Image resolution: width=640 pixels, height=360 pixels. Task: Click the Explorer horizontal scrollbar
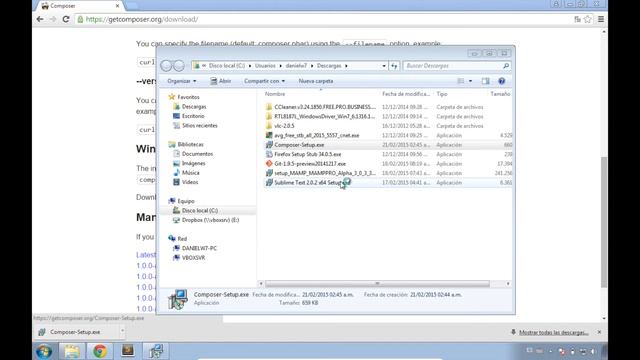pos(377,284)
